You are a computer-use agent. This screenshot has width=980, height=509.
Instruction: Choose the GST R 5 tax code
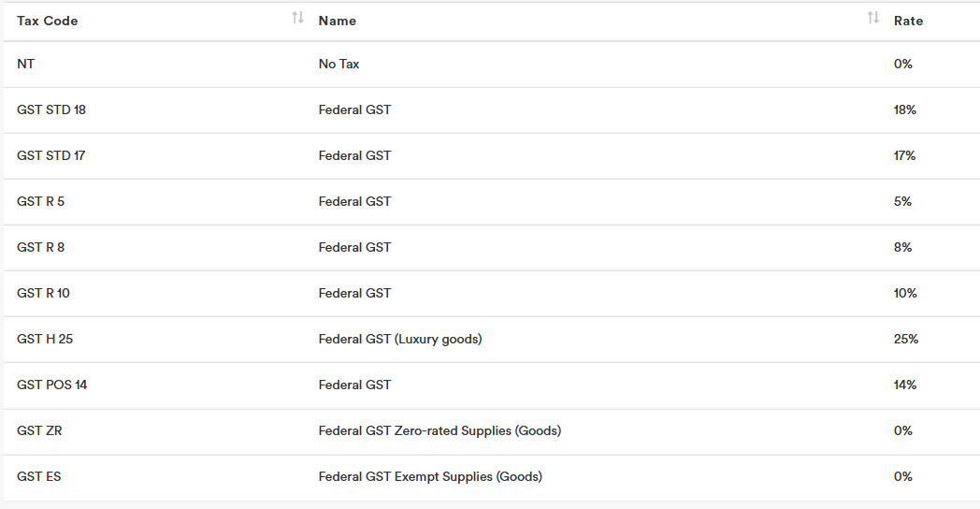[x=40, y=202]
